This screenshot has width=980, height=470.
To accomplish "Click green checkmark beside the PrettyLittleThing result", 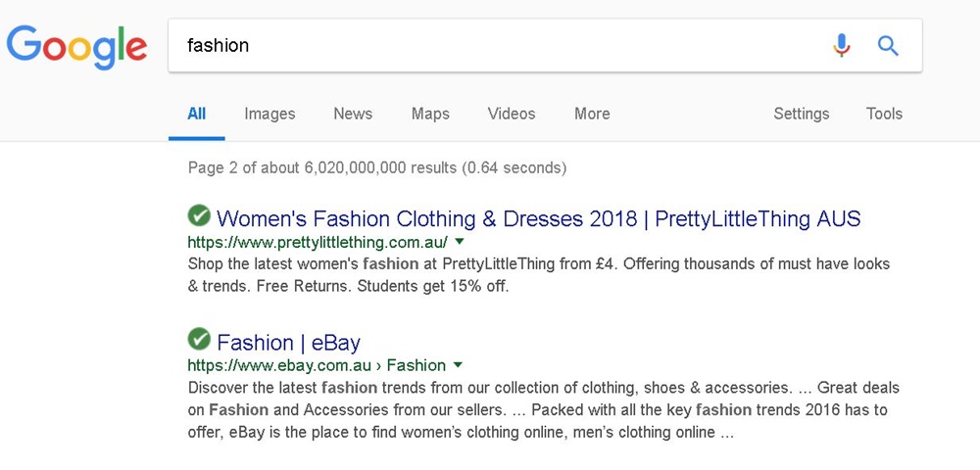I will click(x=199, y=216).
